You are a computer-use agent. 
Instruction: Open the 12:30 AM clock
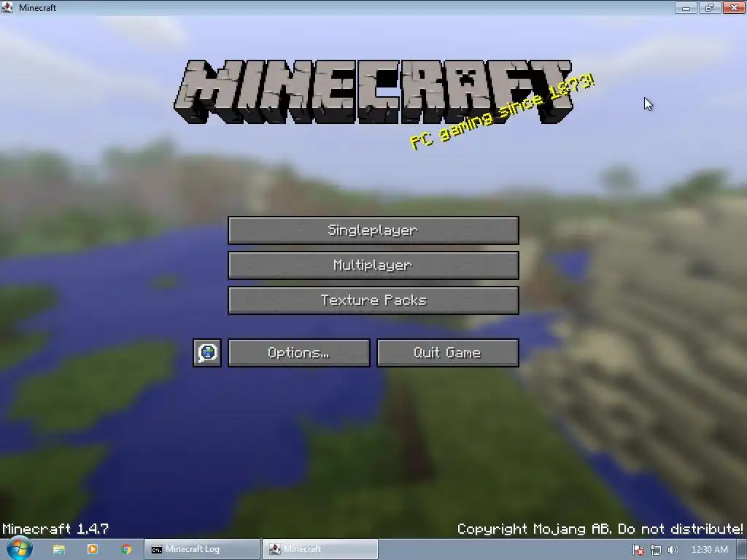709,550
